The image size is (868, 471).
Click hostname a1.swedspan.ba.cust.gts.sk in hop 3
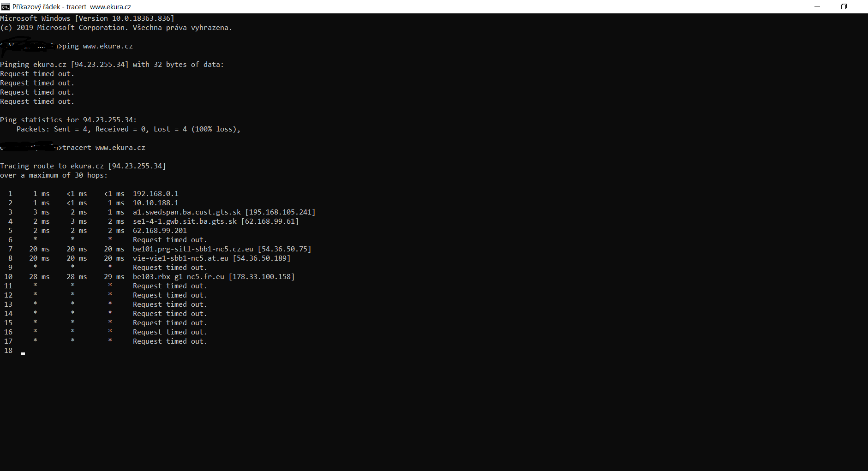pos(187,212)
